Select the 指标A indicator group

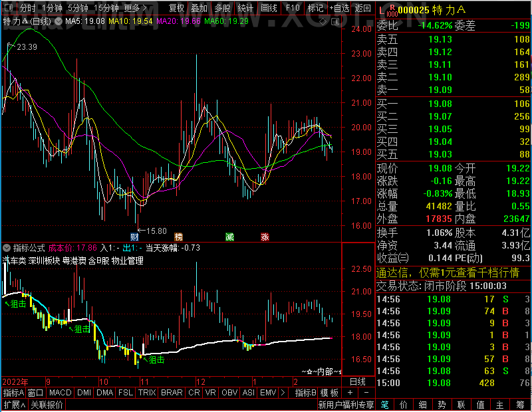click(13, 393)
